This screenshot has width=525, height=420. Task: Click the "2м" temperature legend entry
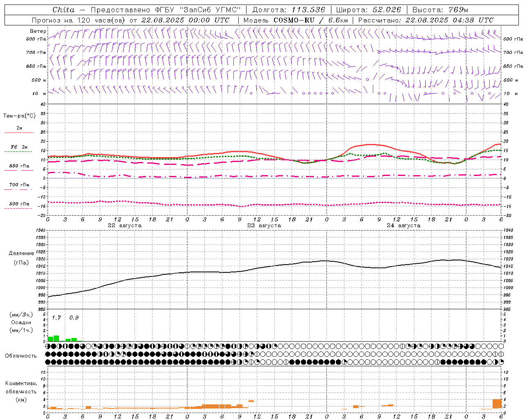coord(19,128)
